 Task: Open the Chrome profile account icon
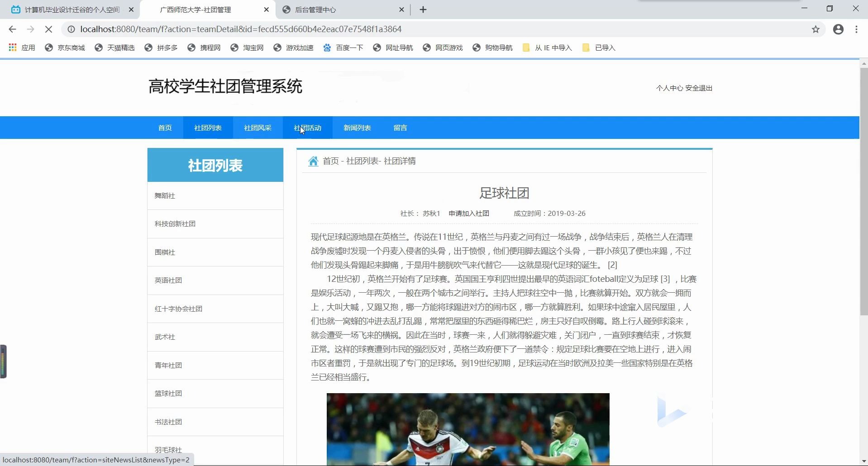[838, 29]
